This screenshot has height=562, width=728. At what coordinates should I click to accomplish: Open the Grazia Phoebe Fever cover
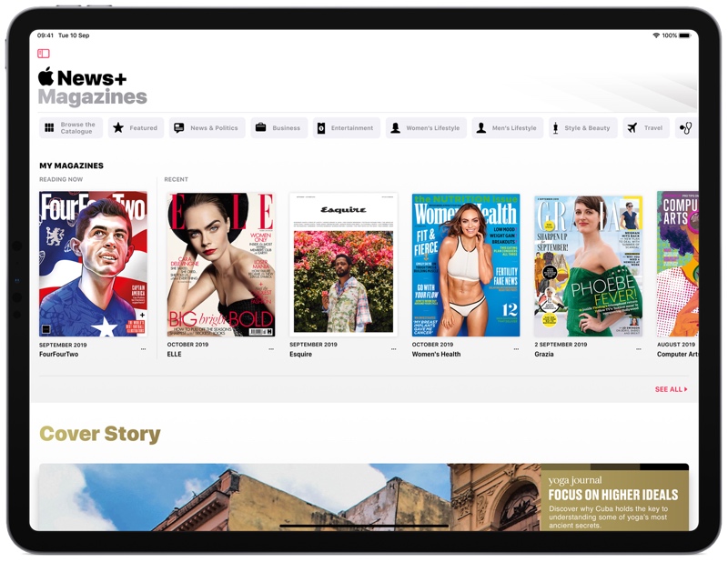tap(588, 266)
